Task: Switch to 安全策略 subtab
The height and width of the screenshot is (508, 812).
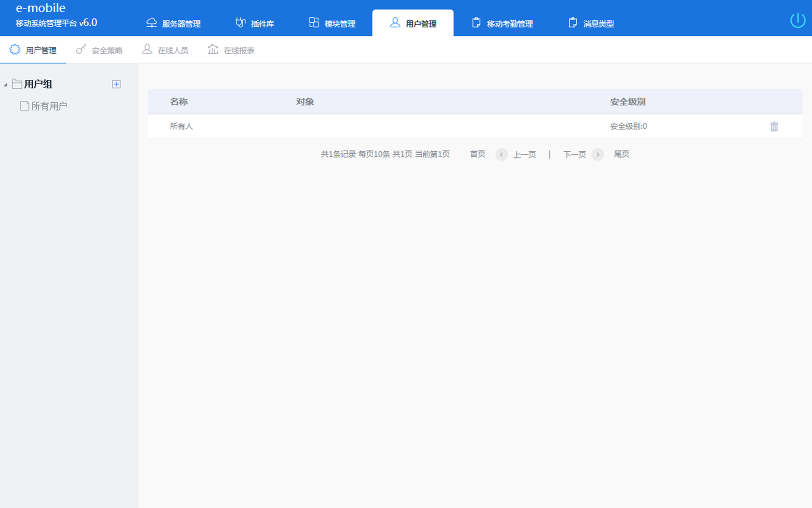Action: (x=99, y=50)
